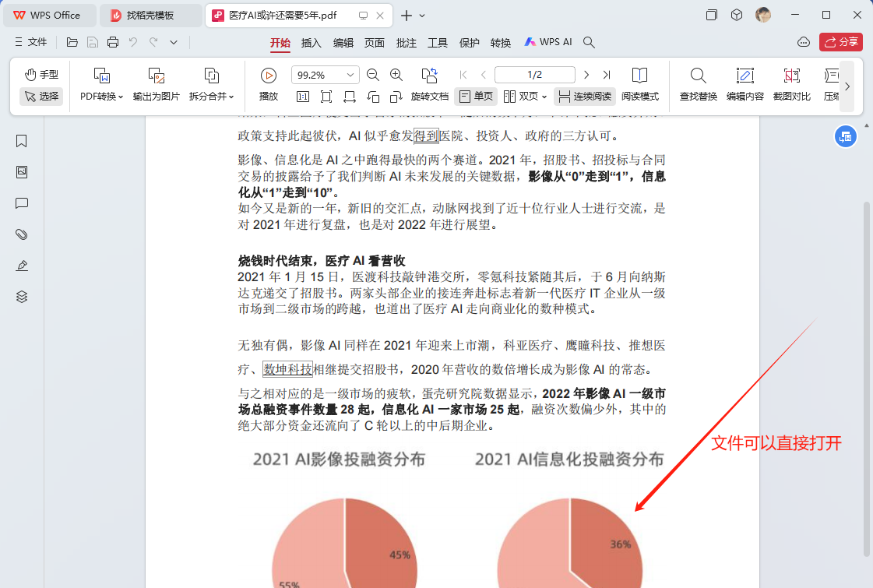Open 编辑内容 edit content tool
The image size is (873, 588).
click(x=745, y=85)
